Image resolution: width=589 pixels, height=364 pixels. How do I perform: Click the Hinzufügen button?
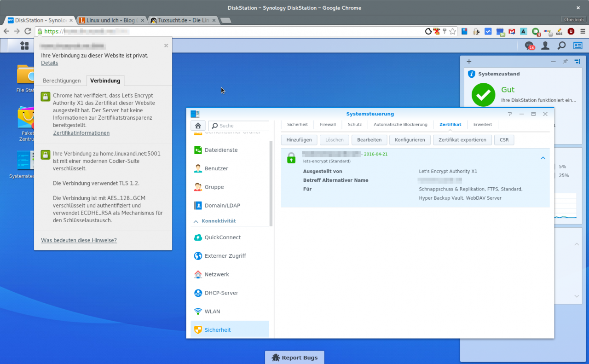pos(299,140)
